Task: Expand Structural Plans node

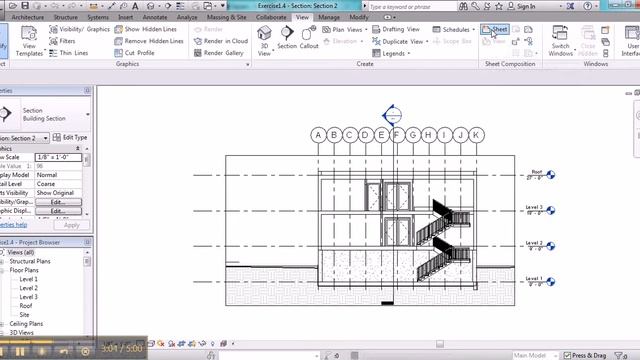Action: click(x=2, y=262)
